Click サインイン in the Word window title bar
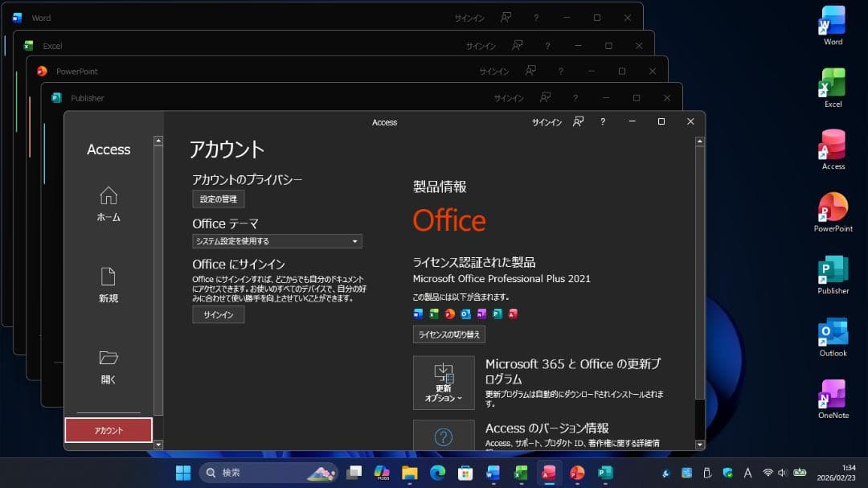The height and width of the screenshot is (488, 868). click(x=469, y=18)
